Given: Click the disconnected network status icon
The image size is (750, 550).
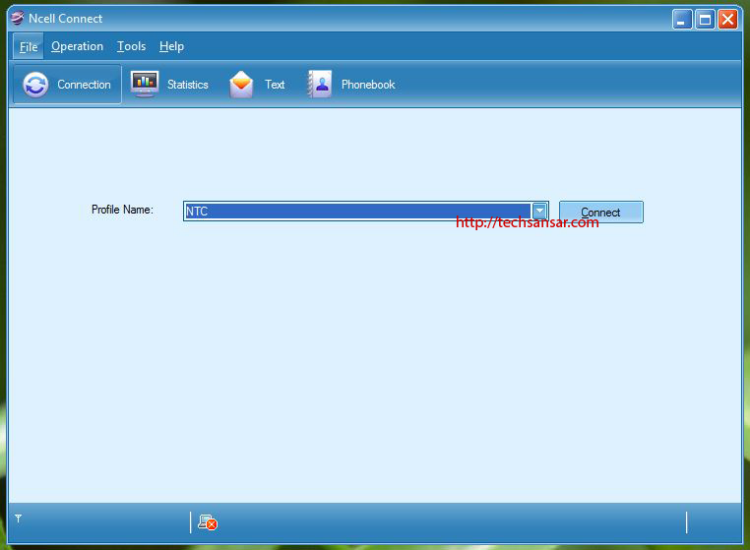Looking at the screenshot, I should click(207, 521).
